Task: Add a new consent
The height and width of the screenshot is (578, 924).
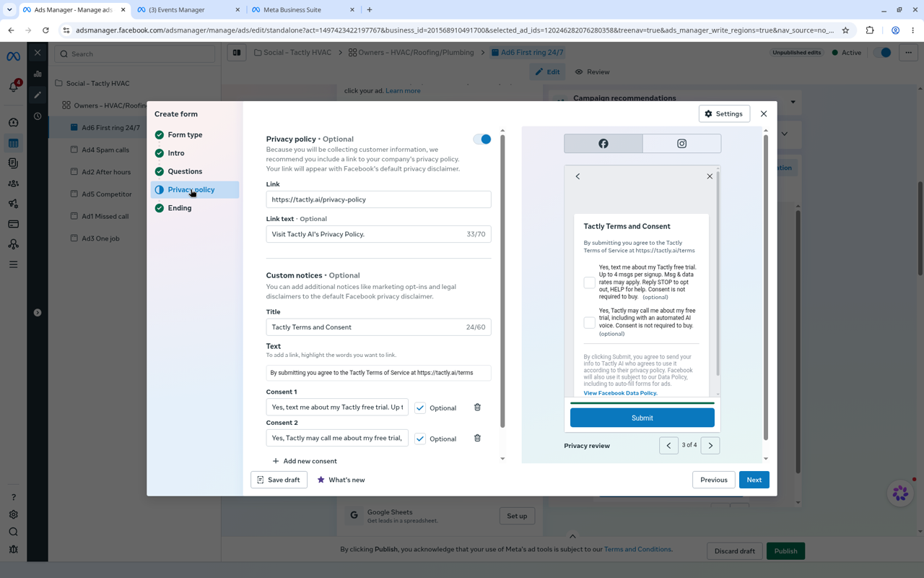Action: pyautogui.click(x=305, y=461)
